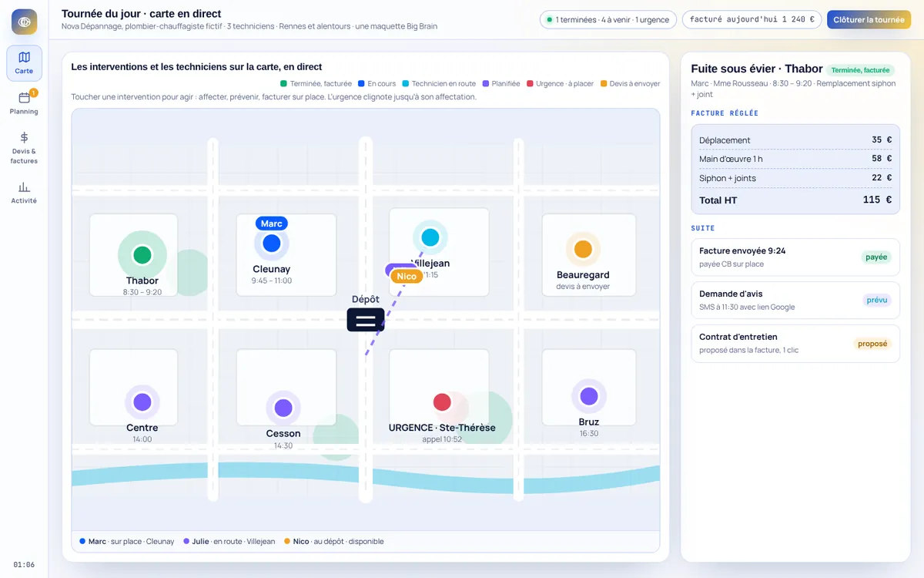Click the 'Terminée, facturée' legend entry above the map
Image resolution: width=924 pixels, height=578 pixels.
pyautogui.click(x=316, y=83)
